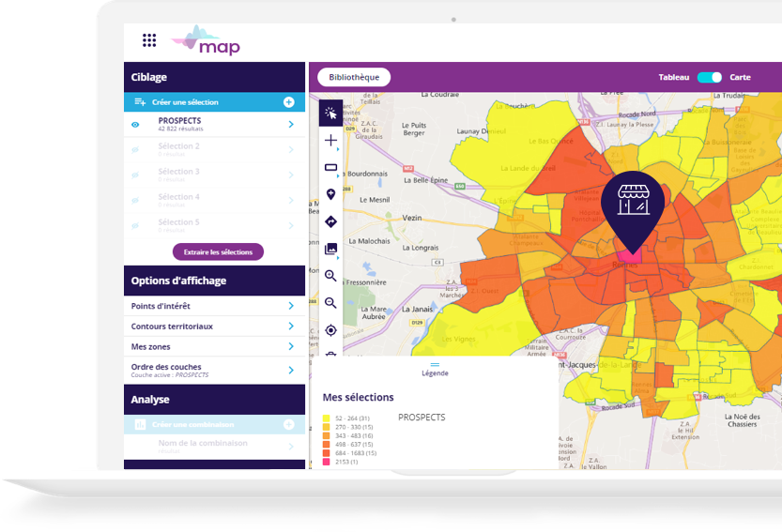Toggle the Tableau/Carte view switch
This screenshot has height=532, width=782.
tap(710, 77)
